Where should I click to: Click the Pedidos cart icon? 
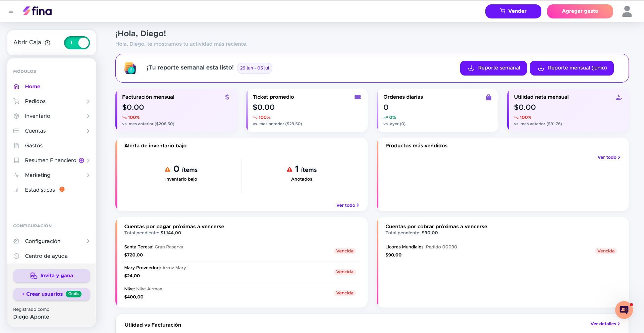16,101
